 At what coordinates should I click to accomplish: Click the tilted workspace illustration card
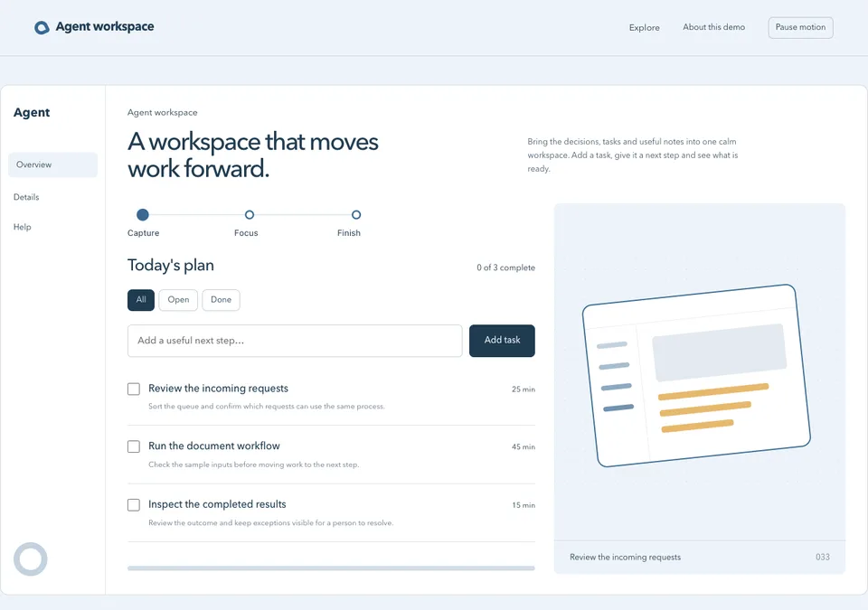click(x=696, y=375)
